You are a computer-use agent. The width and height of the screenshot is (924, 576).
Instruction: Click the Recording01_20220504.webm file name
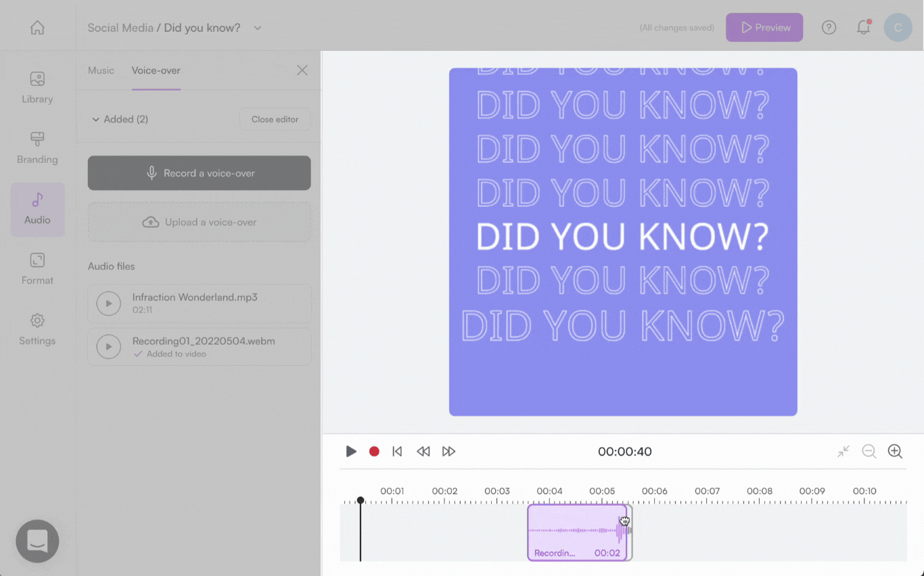[204, 341]
